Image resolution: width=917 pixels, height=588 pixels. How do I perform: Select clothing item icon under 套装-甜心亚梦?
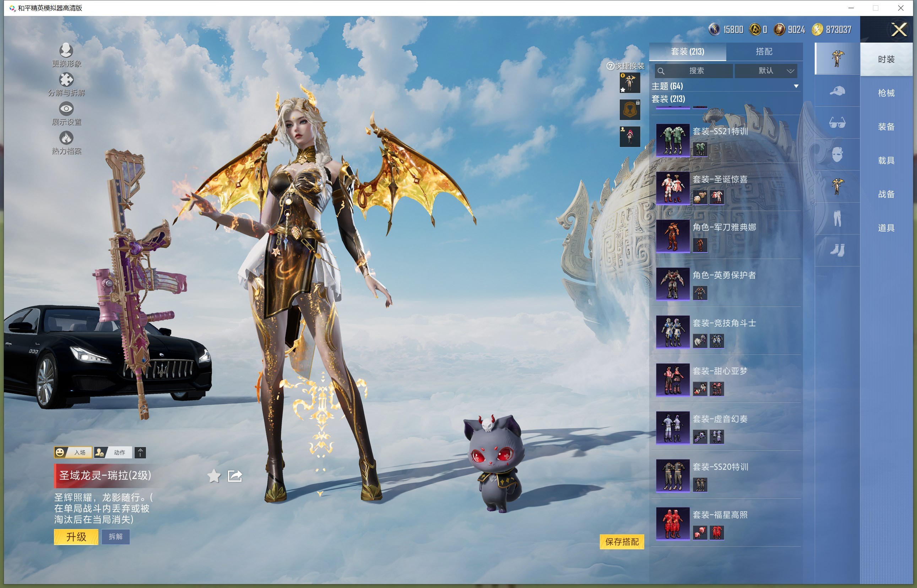click(x=716, y=389)
